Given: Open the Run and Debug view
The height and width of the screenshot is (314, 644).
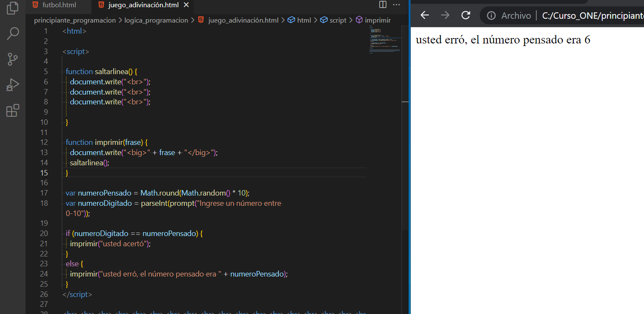Looking at the screenshot, I should (13, 85).
